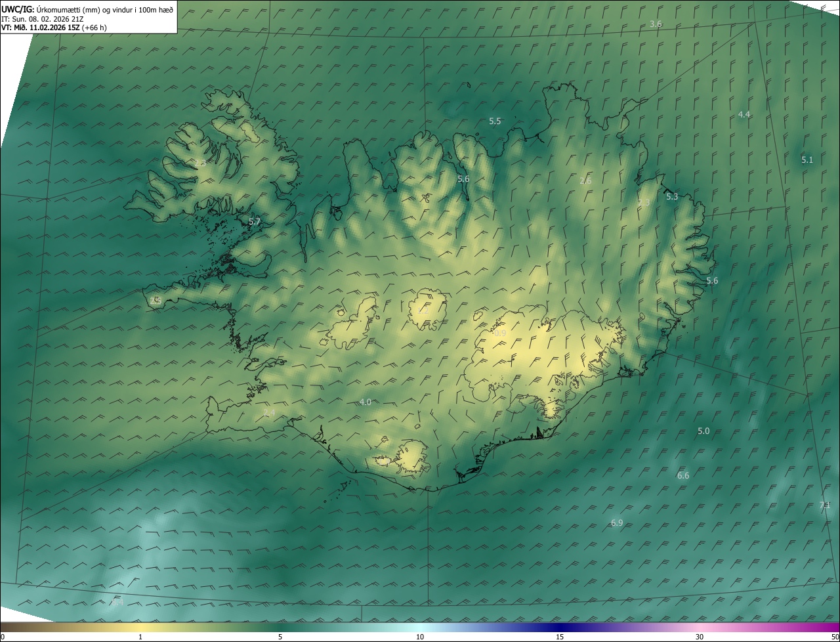The width and height of the screenshot is (840, 642).
Task: Click the 5.1 value label over the sea
Action: point(807,160)
